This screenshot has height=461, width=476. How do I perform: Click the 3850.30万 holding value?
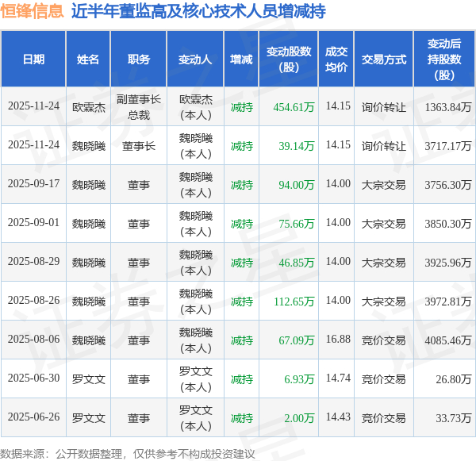(x=447, y=224)
